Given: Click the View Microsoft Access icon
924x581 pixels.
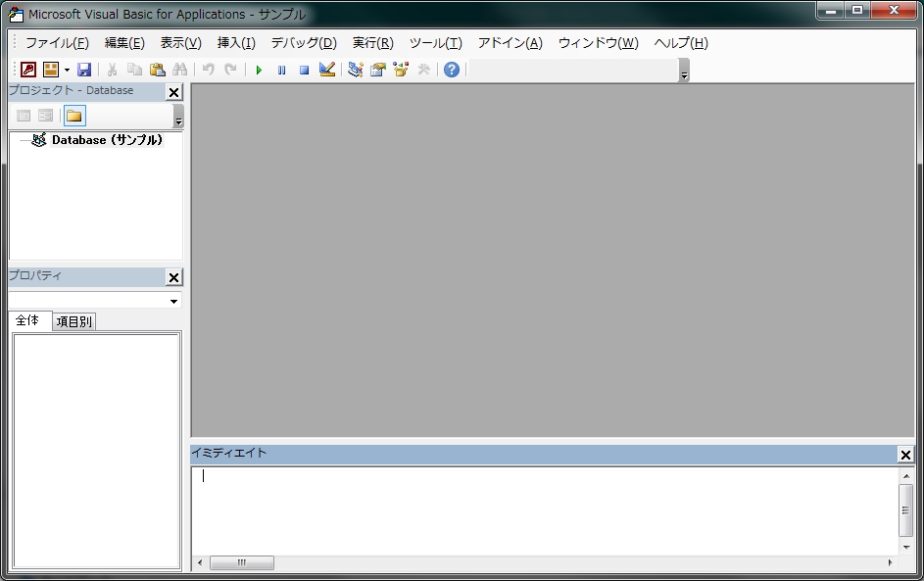Looking at the screenshot, I should pos(28,70).
